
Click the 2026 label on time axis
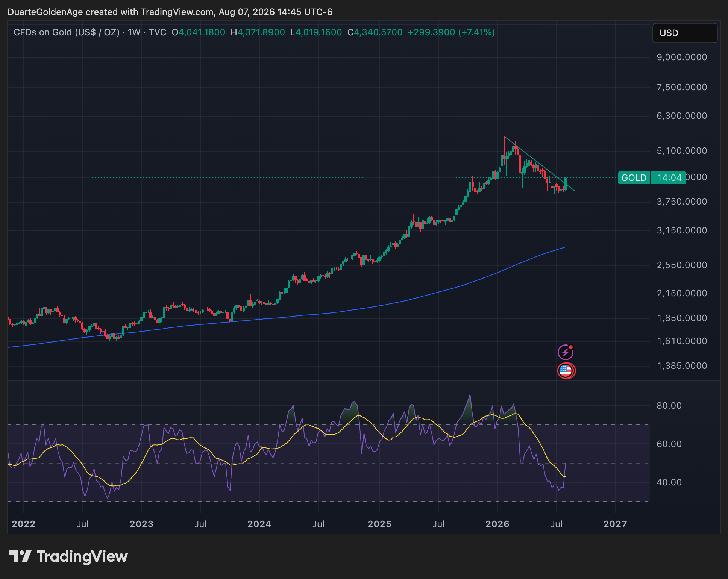tap(497, 524)
